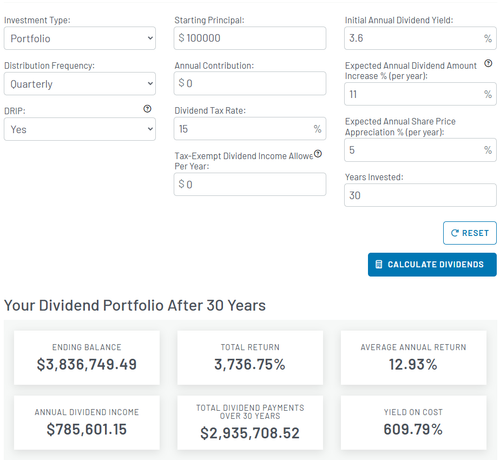
Task: Open the Distribution Frequency dropdown
Action: coord(80,84)
